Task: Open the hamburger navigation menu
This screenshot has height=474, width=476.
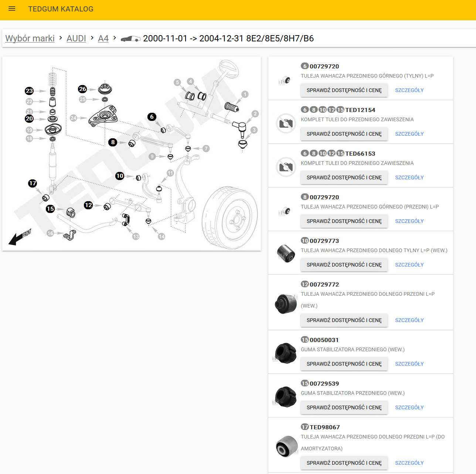Action: click(12, 9)
